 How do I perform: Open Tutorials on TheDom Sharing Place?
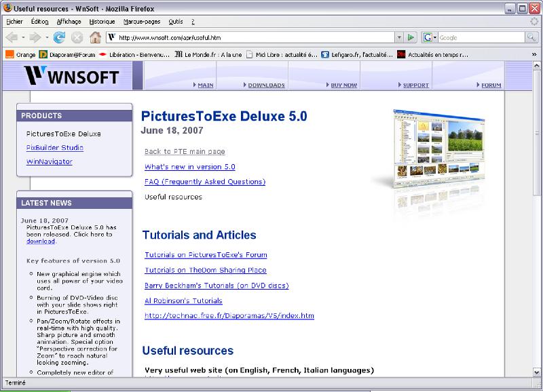(206, 270)
